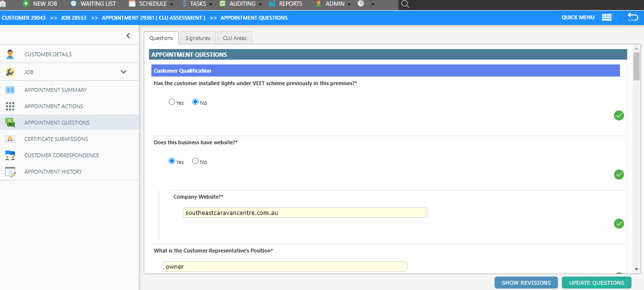Expand the Job section chevron
This screenshot has width=644, height=290.
[x=124, y=72]
